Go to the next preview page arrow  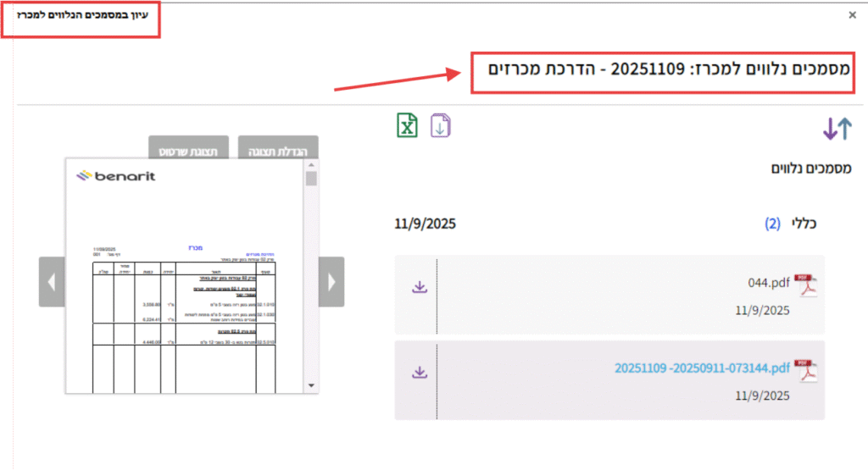coord(331,281)
